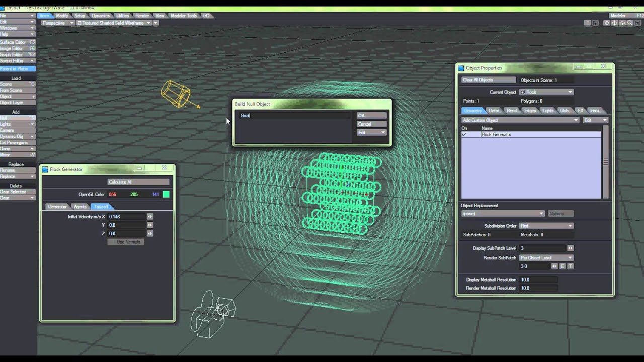Open the Edit dropdown in Build Null Object
This screenshot has height=362, width=644.
(371, 133)
